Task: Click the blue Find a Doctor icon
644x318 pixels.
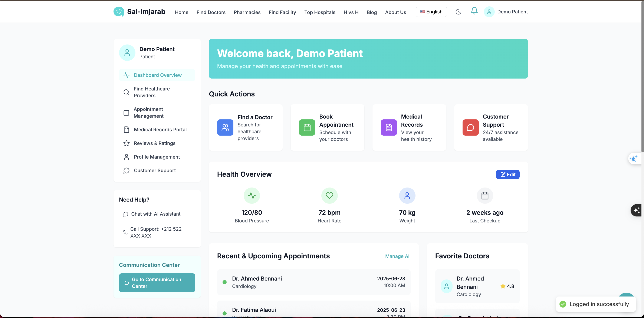Action: pyautogui.click(x=225, y=127)
